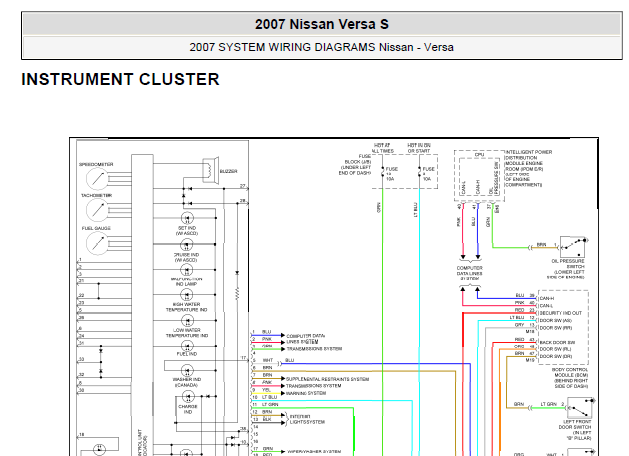
Task: Click the low water temperature LED symbol
Action: point(187,321)
